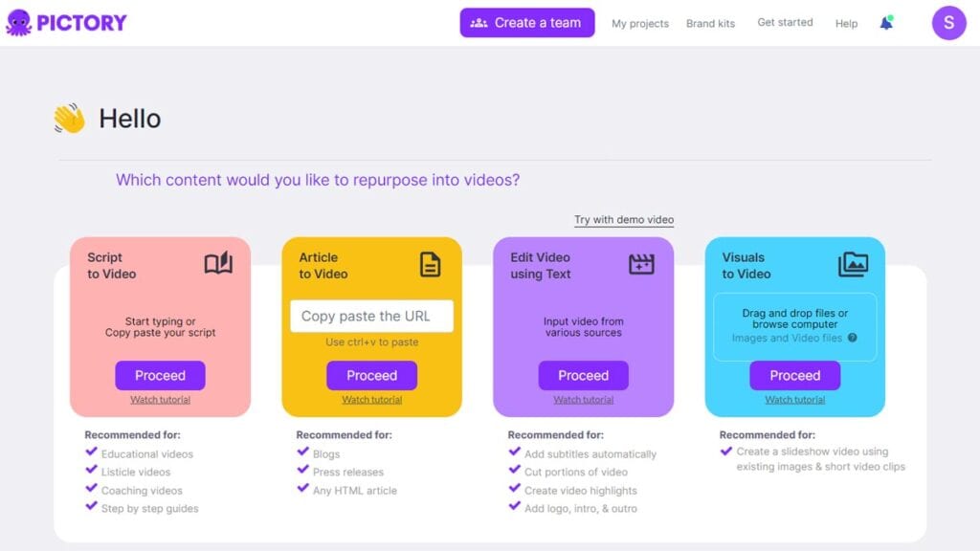Click the Hello greeting text
Viewport: 980px width, 551px height.
[x=129, y=119]
